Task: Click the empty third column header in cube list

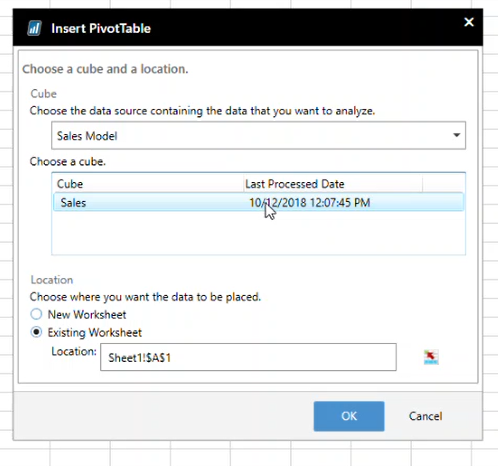Action: pos(443,184)
